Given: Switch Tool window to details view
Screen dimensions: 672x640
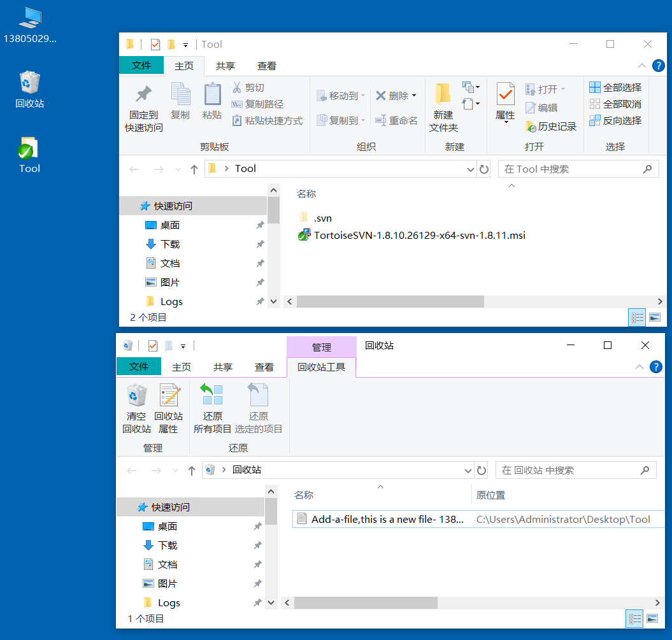Looking at the screenshot, I should coord(637,317).
